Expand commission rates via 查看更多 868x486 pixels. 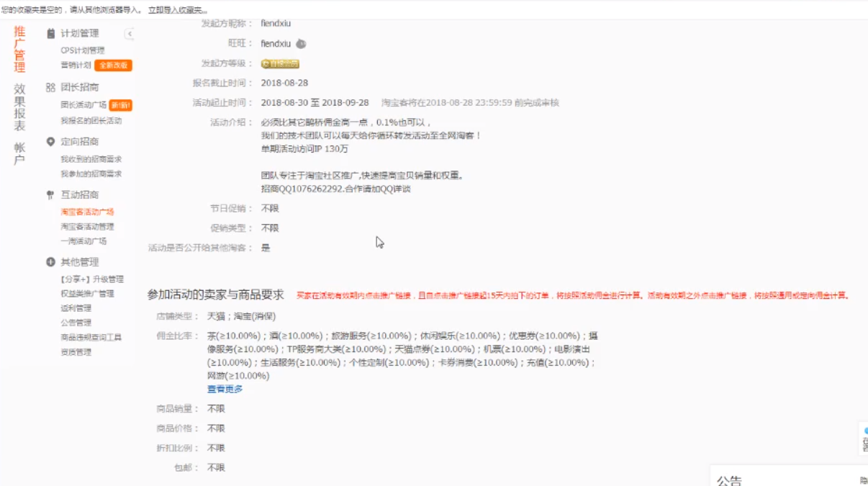[x=225, y=390]
